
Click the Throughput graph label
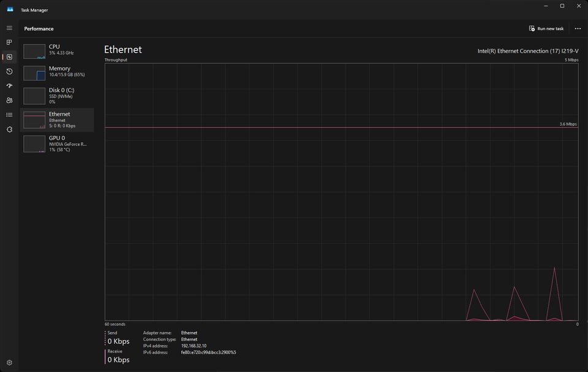116,59
